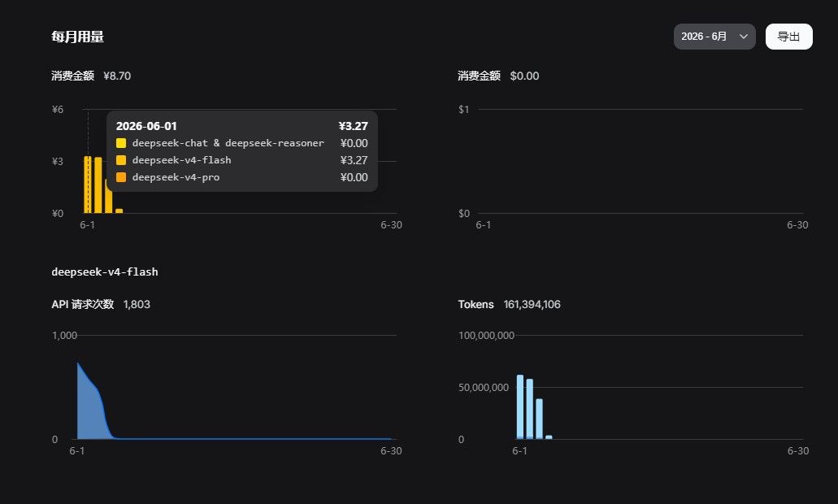Click the 50,000,000 axis label
This screenshot has height=504, width=838.
coord(484,387)
